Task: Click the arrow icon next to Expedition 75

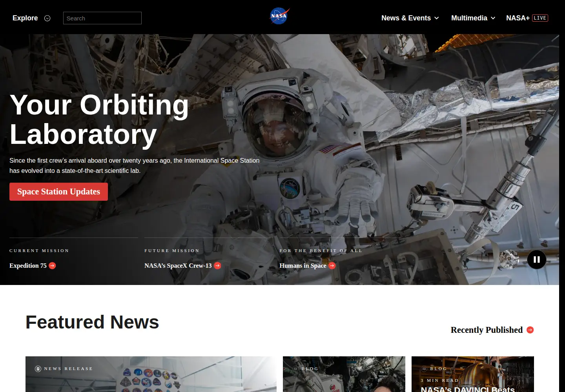Action: [52, 266]
